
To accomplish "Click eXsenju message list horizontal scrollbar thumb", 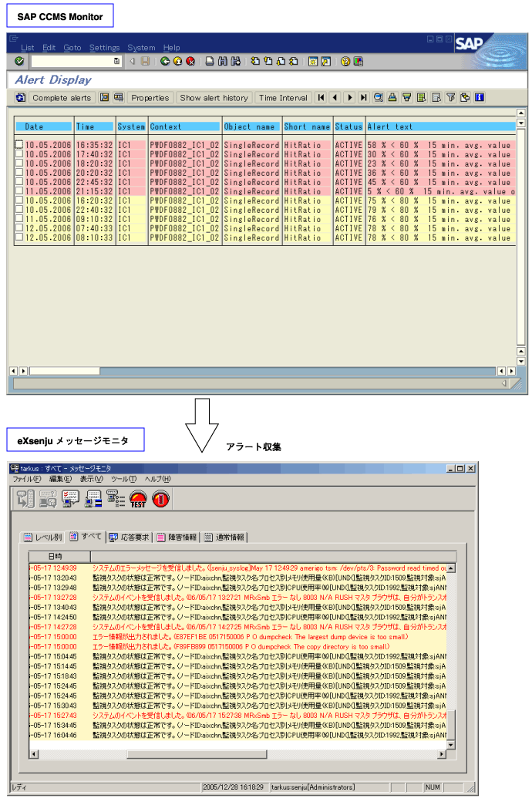I will click(197, 754).
